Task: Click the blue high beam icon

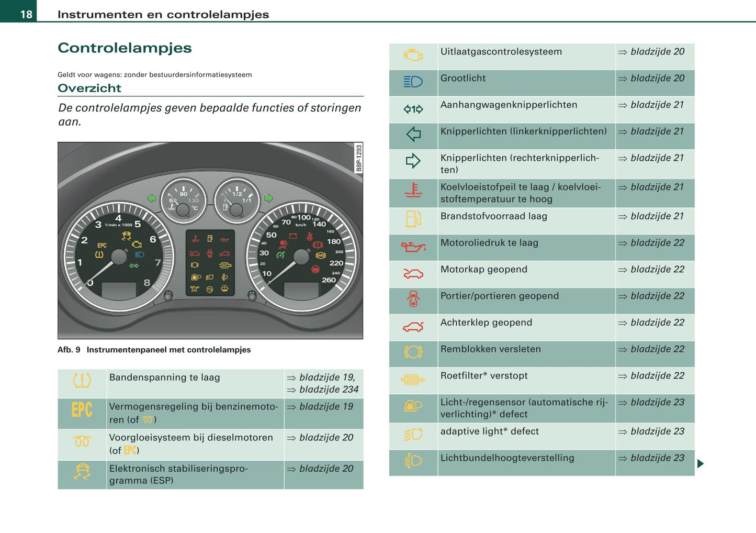Action: pos(413,82)
